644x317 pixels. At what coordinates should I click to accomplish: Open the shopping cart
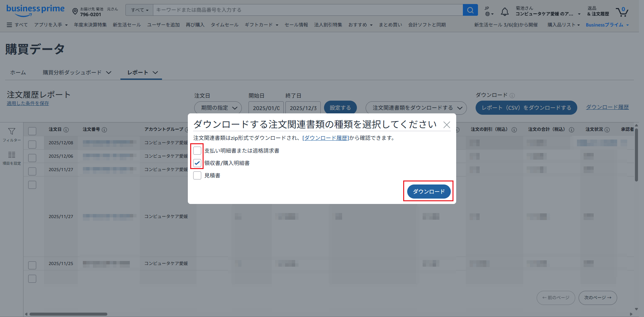click(x=622, y=12)
